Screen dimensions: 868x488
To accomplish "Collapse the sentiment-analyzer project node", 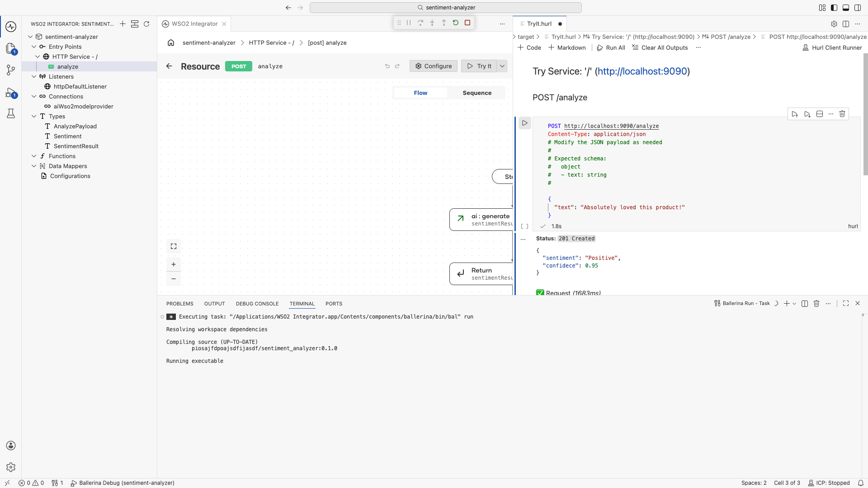I will (30, 37).
